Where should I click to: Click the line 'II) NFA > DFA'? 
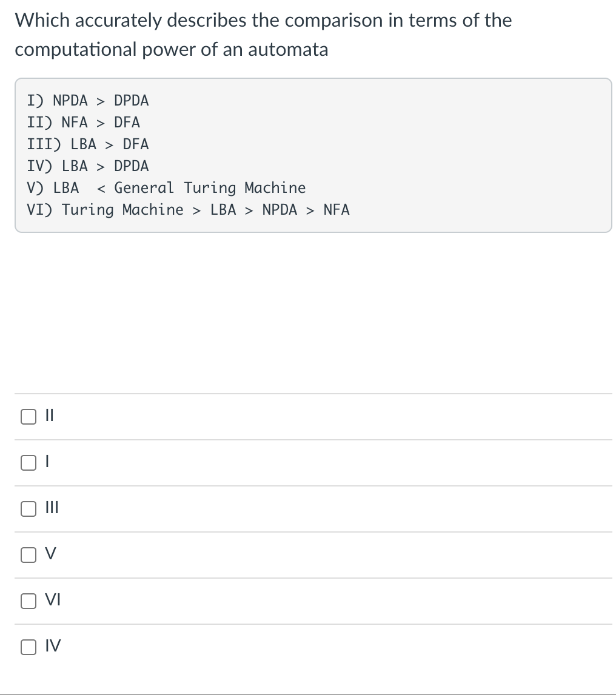tap(84, 123)
